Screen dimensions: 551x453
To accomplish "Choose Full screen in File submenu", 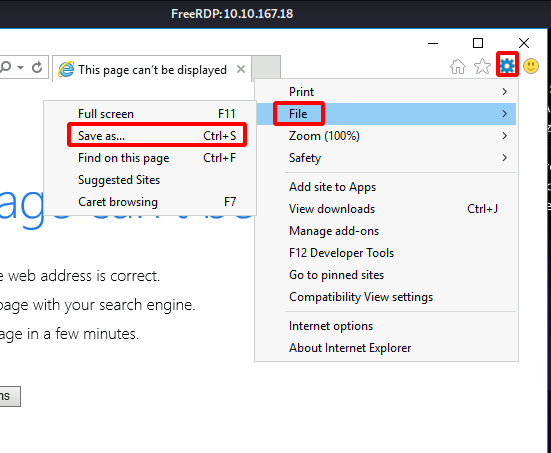I will [150, 114].
